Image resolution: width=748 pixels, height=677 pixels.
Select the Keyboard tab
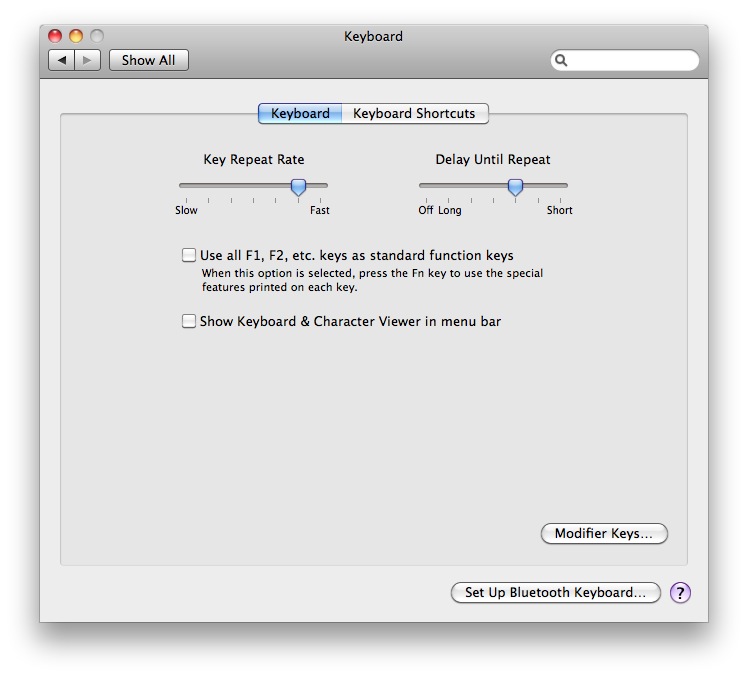300,114
